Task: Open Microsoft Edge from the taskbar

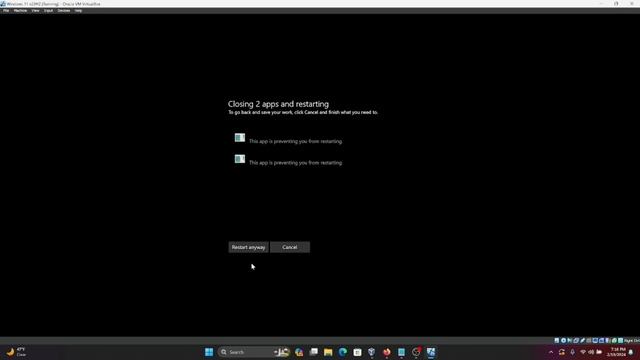Action: tap(343, 352)
